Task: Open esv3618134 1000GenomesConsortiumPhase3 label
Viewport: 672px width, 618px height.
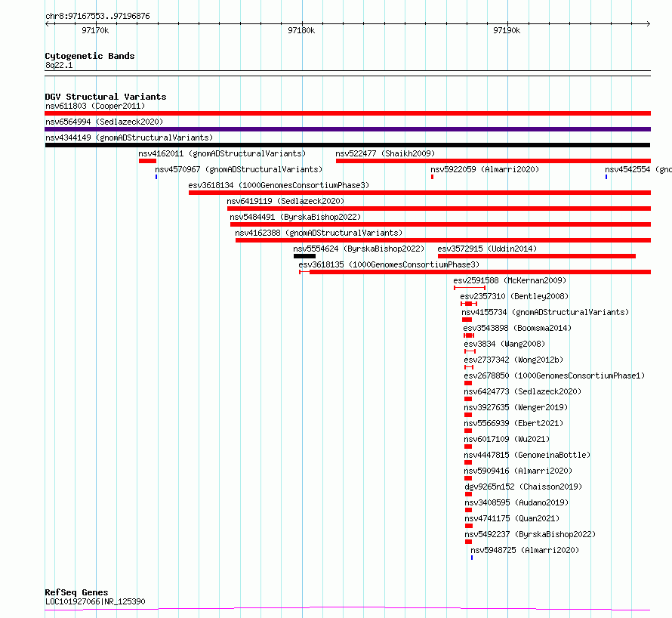Action: (x=279, y=185)
